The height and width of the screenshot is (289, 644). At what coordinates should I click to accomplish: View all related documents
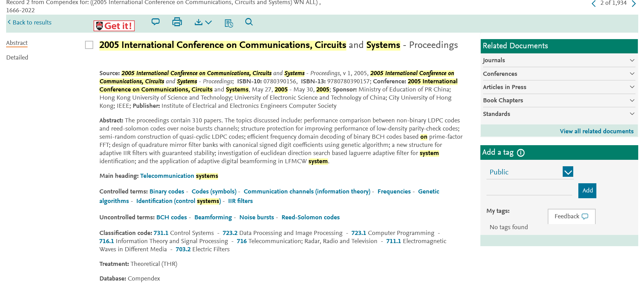[x=597, y=131]
